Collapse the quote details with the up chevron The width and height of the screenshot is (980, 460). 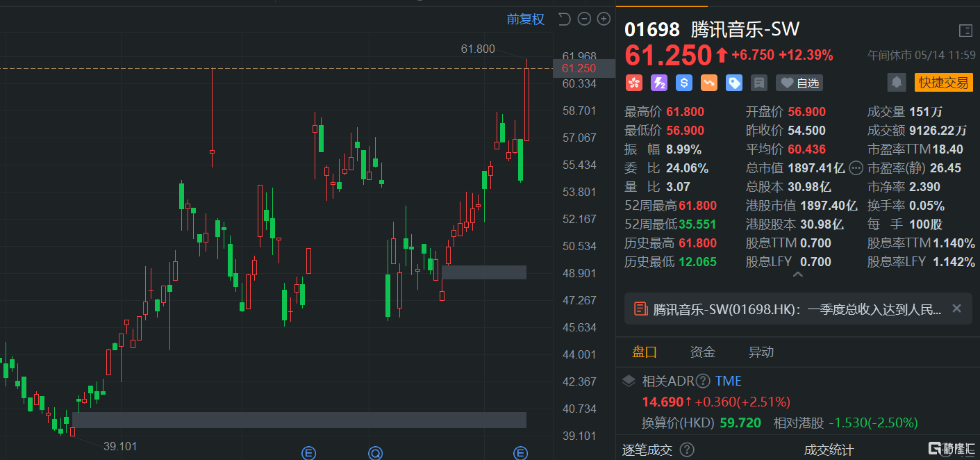click(x=797, y=275)
